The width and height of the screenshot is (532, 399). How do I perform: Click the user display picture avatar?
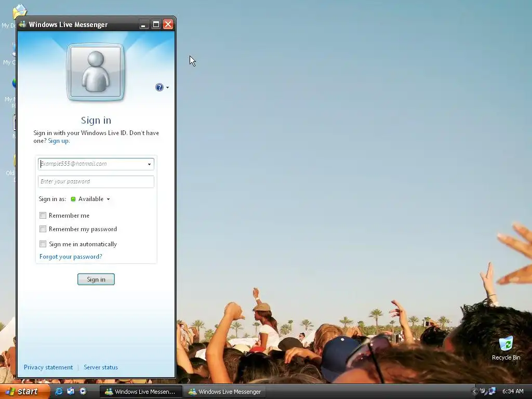pyautogui.click(x=96, y=72)
